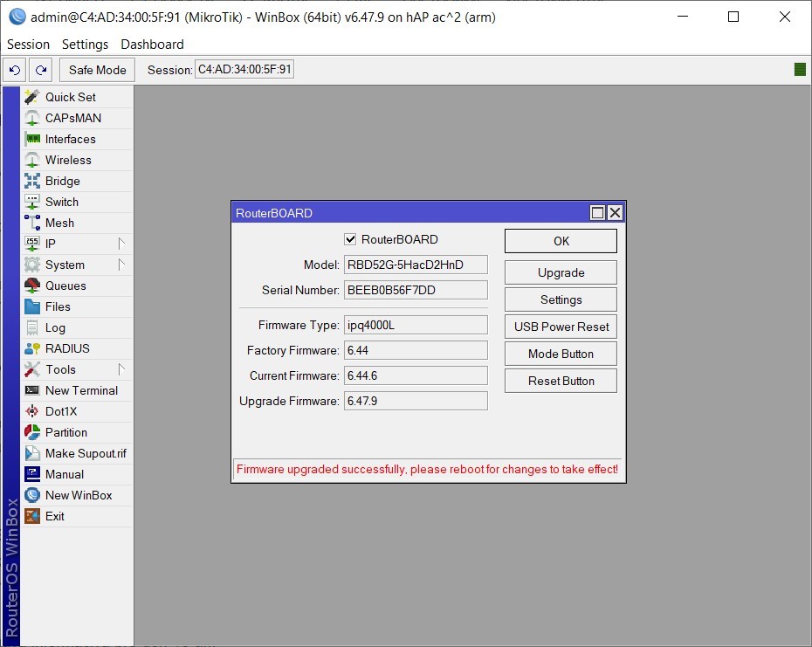Image resolution: width=812 pixels, height=647 pixels.
Task: Click the Exit icon in sidebar
Action: [32, 516]
